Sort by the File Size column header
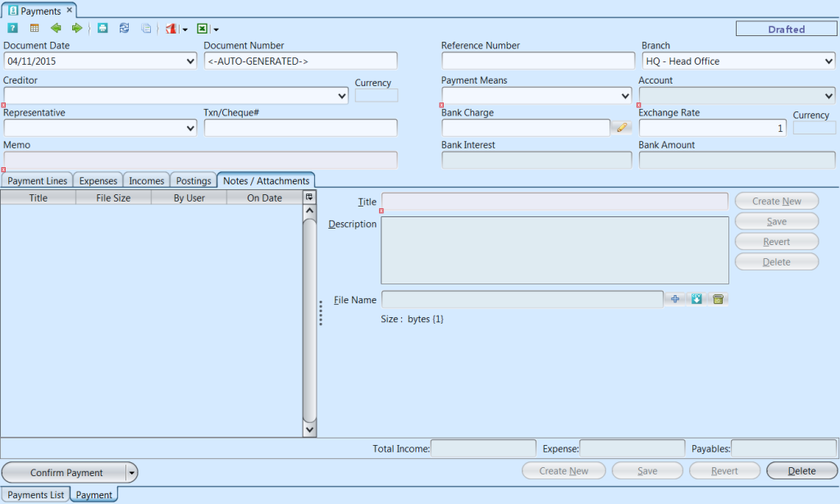The image size is (840, 504). point(113,198)
